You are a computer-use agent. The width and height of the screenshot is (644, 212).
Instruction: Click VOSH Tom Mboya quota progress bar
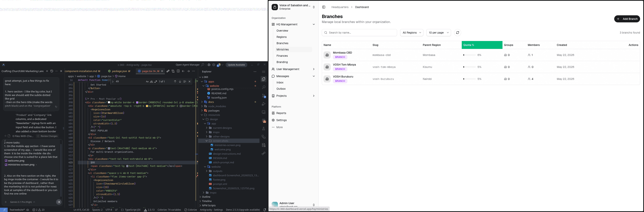click(x=469, y=67)
